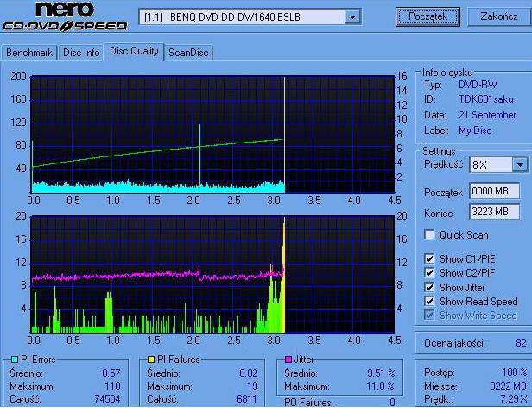Viewport: 532px width, 408px height.
Task: Click the disabled Show Write Speed checkbox
Action: (x=429, y=316)
